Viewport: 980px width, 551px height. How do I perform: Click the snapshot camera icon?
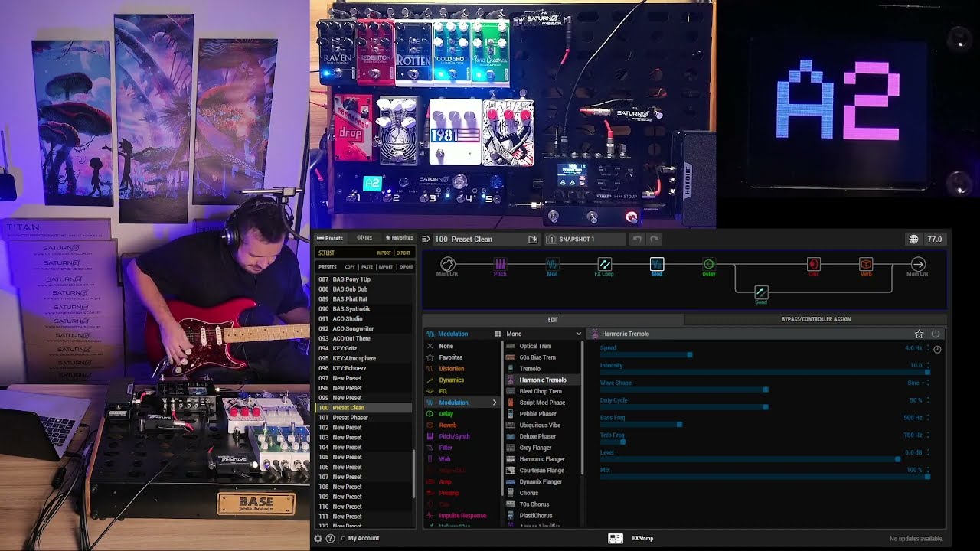(x=551, y=240)
